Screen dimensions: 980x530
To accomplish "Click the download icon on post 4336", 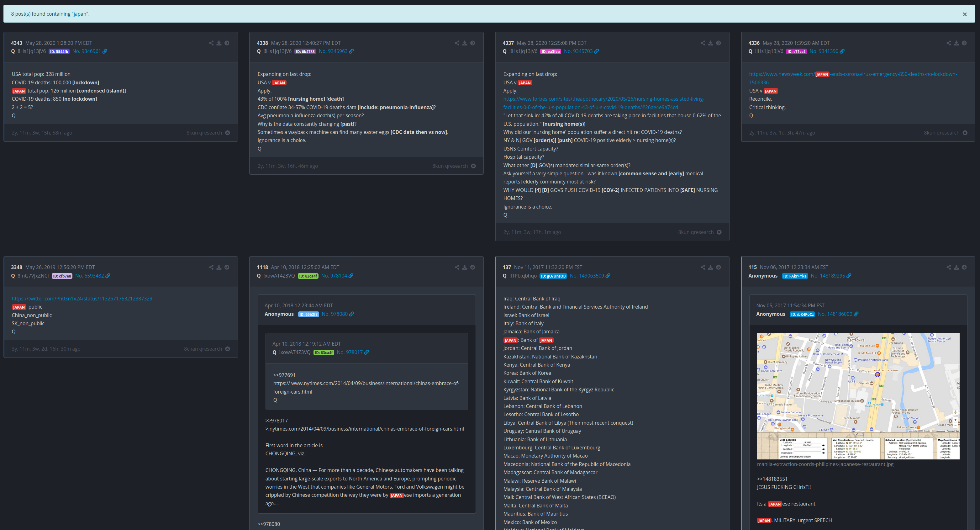I will [x=956, y=43].
